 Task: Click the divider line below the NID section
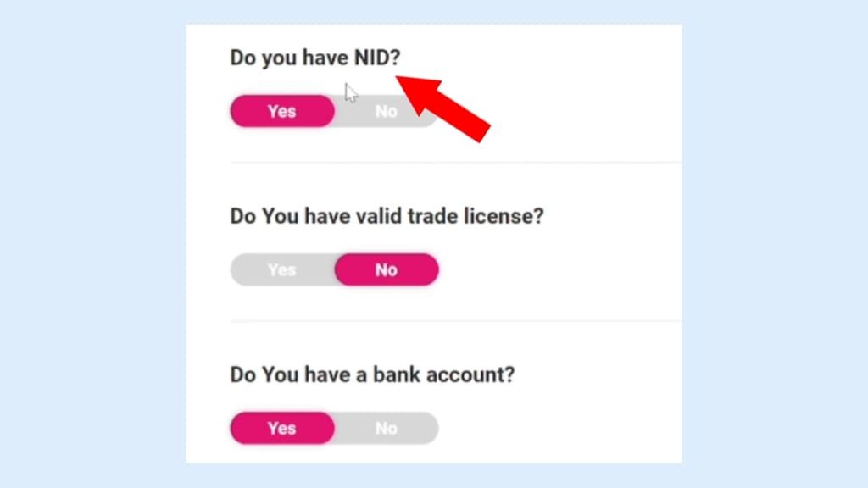click(455, 162)
